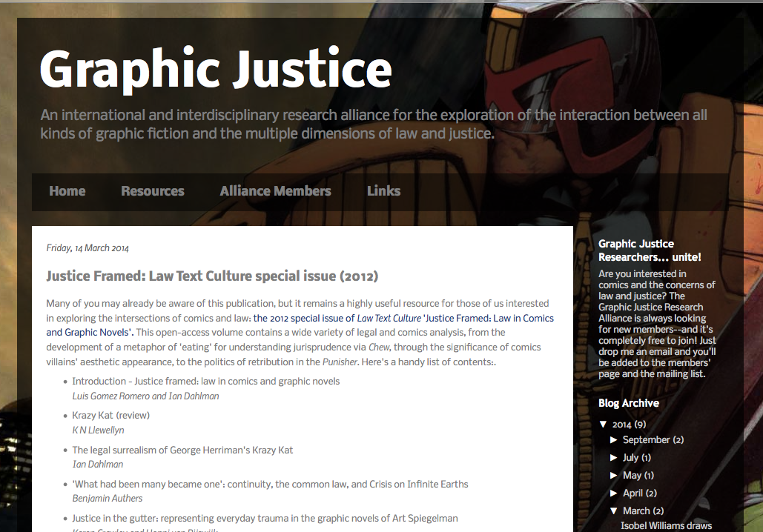Image resolution: width=763 pixels, height=532 pixels.
Task: Expand the September archive arrow
Action: click(x=614, y=439)
